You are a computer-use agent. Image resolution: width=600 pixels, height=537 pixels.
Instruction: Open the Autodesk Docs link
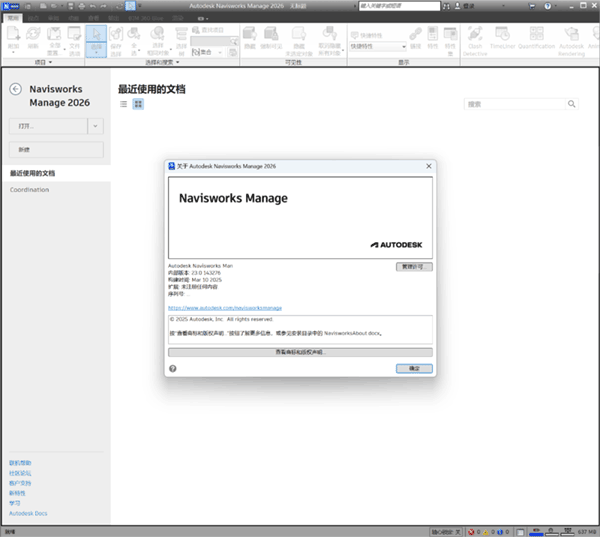(x=28, y=513)
